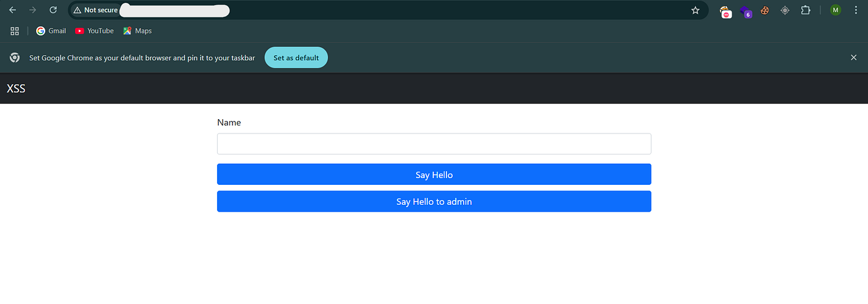Open the apps grid in bookmarks bar

[x=15, y=30]
